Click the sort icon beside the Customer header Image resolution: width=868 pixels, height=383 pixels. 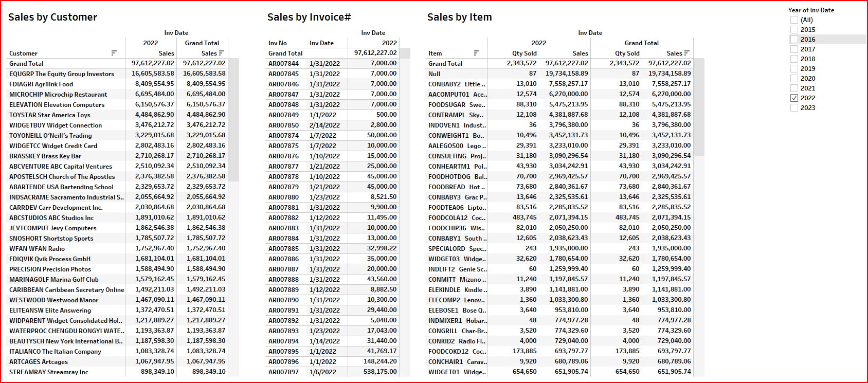point(114,53)
